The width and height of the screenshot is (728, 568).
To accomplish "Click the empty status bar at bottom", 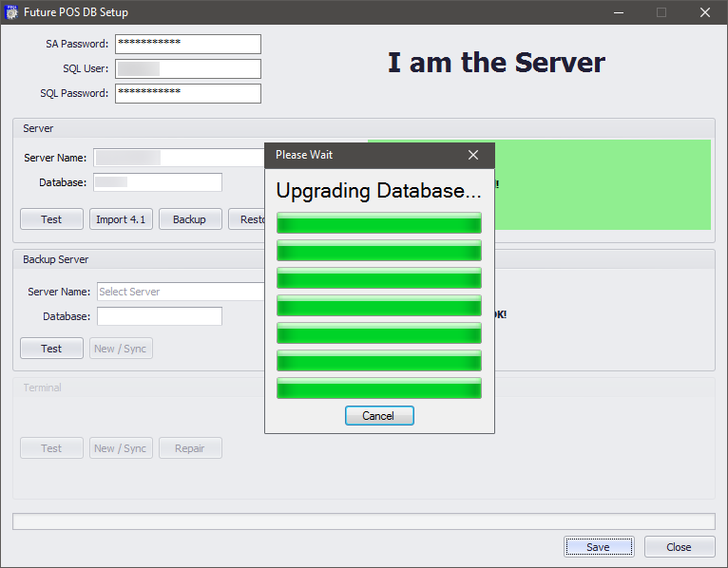I will point(364,521).
